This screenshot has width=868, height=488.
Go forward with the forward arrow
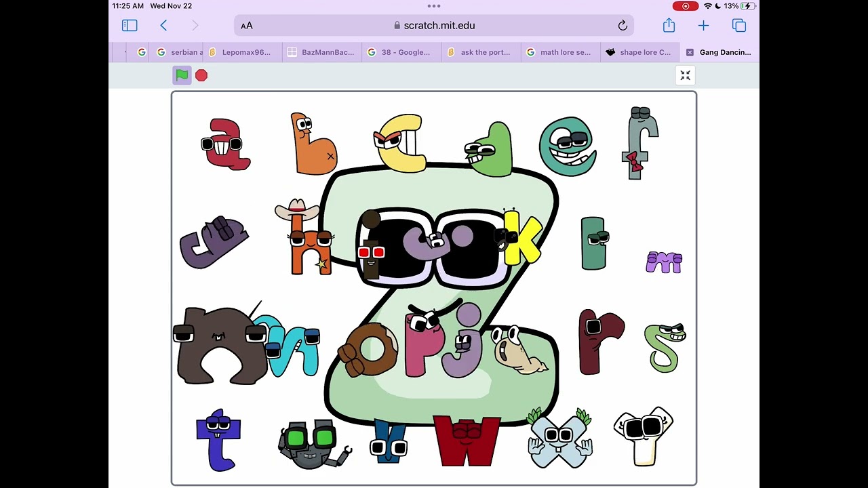tap(195, 25)
